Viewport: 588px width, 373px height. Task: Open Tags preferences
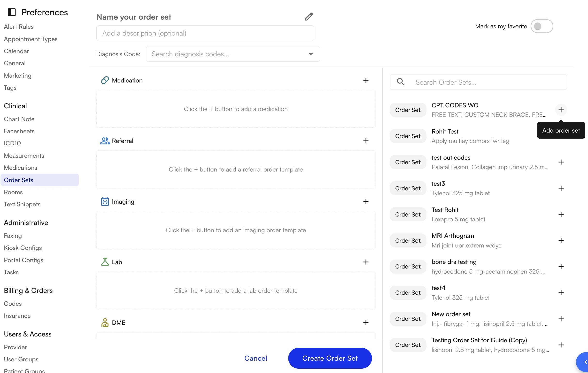tap(10, 88)
